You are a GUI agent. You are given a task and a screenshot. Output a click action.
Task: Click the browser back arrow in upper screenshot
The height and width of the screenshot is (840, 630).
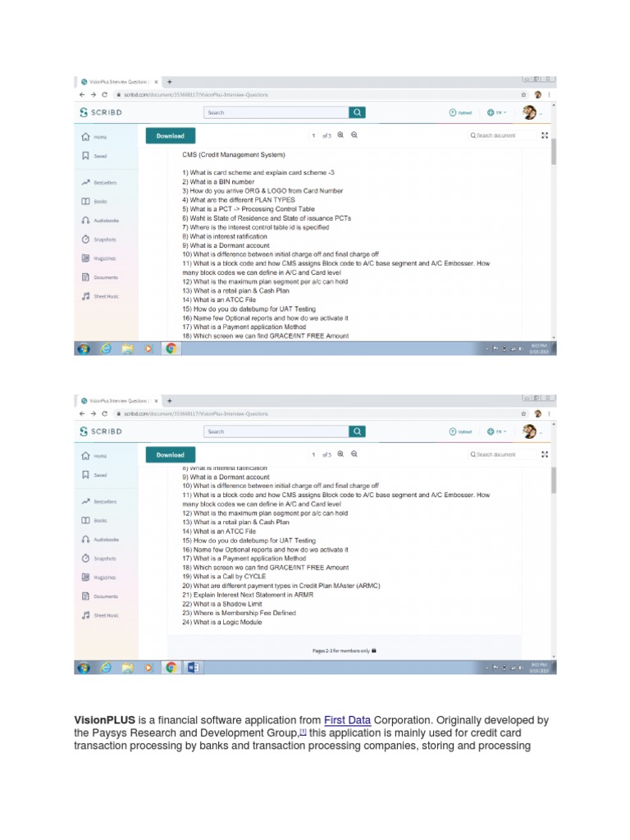[82, 95]
